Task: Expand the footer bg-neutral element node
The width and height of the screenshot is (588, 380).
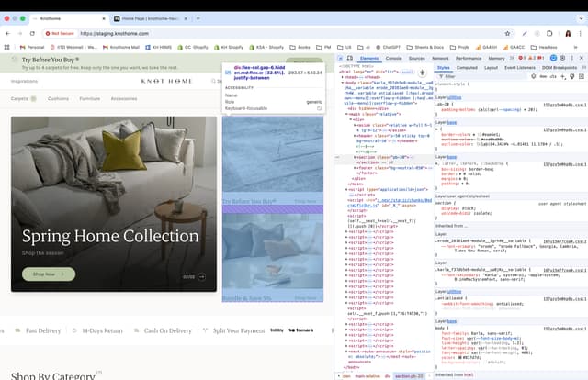Action: 355,168
